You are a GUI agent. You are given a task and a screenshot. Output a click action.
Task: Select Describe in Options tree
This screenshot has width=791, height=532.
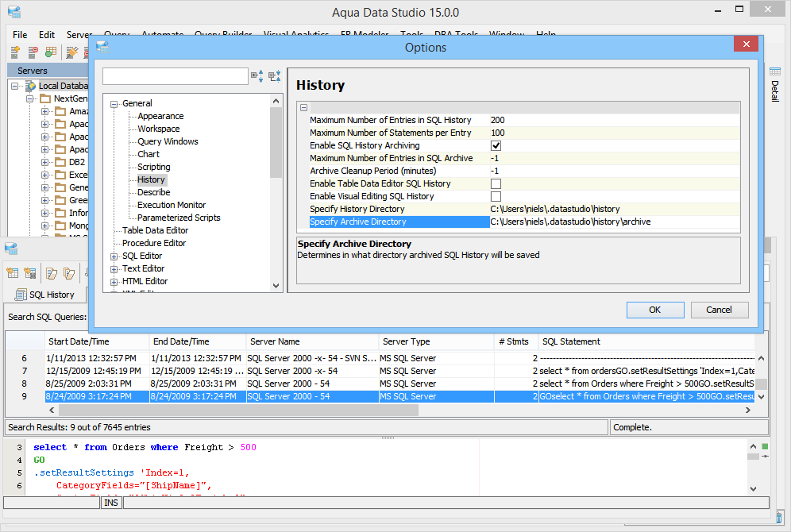[x=154, y=192]
